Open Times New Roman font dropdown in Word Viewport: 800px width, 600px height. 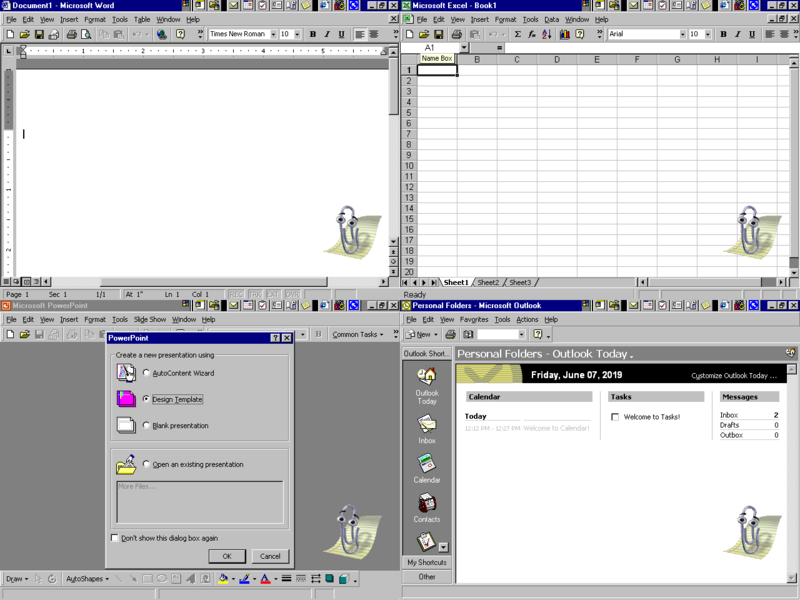tap(273, 34)
